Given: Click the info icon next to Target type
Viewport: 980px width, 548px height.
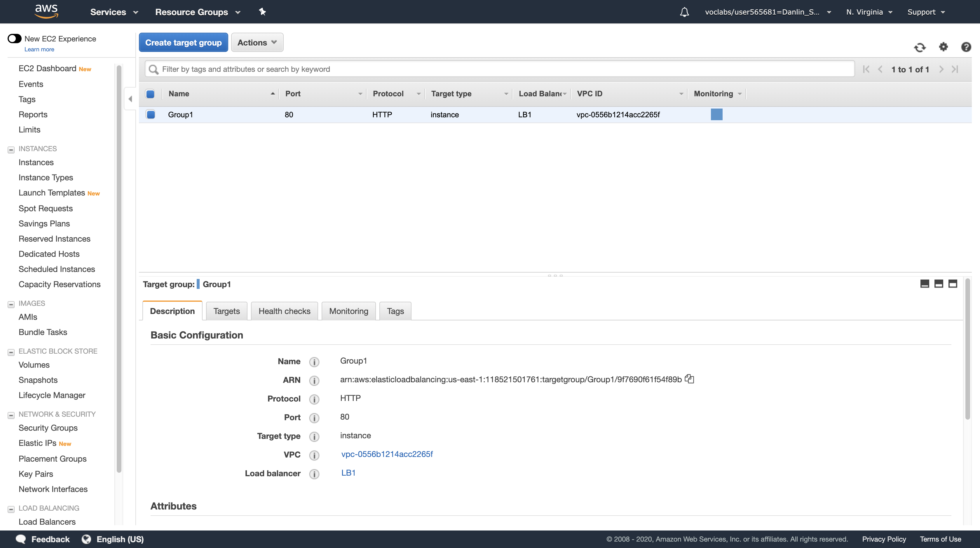Looking at the screenshot, I should 314,436.
